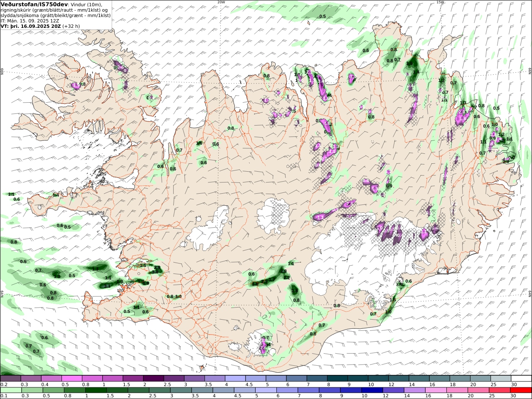Click the forecast offset "(+32 h)"

(x=71, y=26)
